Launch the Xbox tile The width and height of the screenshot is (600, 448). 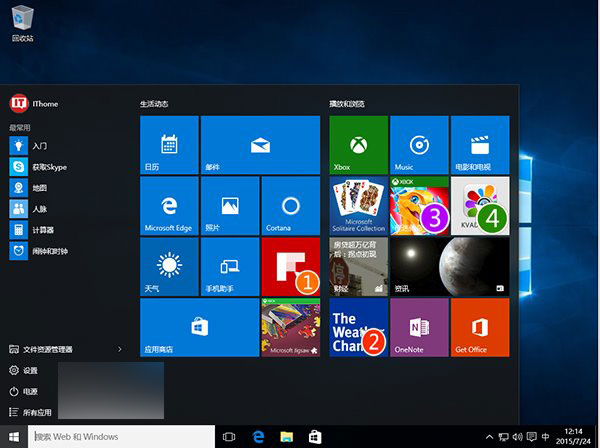358,145
